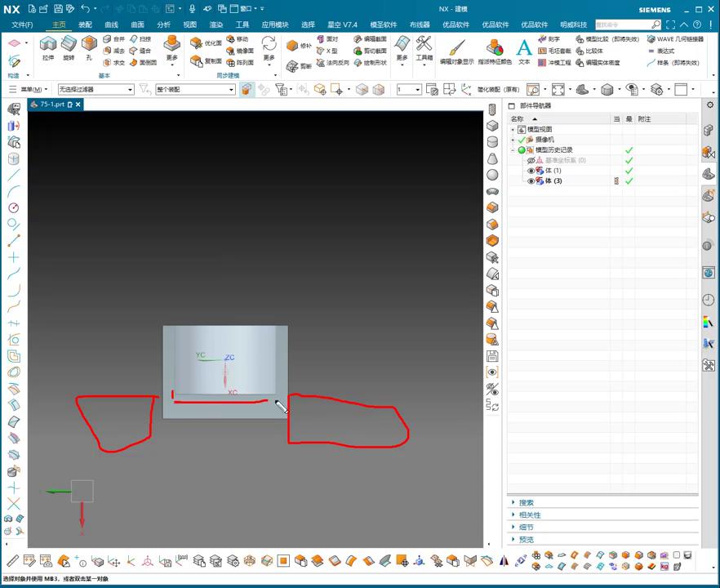Show the 基准坐标系 via its eye icon
Viewport: 720px width, 588px height.
[531, 160]
